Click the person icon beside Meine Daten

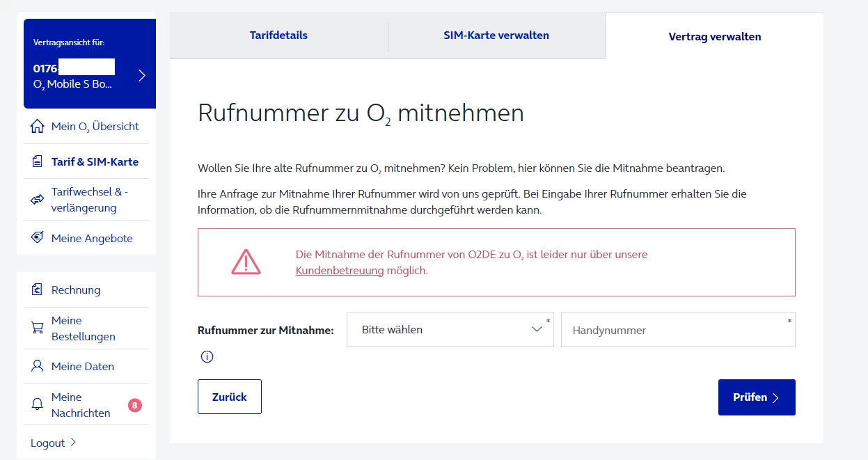point(38,366)
